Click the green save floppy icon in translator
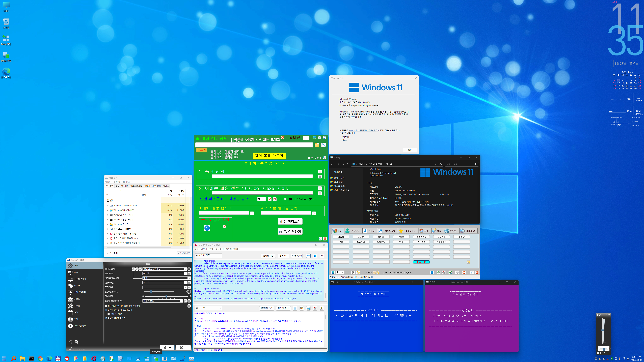 click(x=308, y=308)
